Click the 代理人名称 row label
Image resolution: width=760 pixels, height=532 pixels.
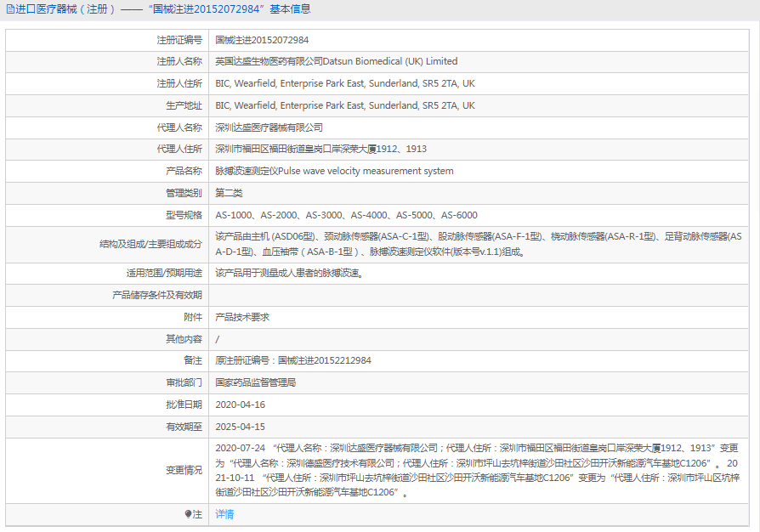tap(179, 127)
